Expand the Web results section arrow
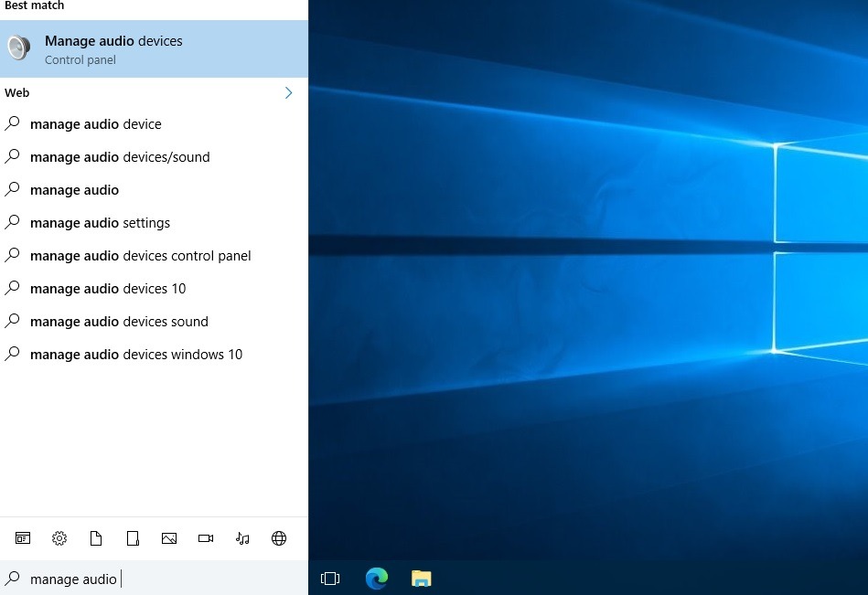 [288, 92]
